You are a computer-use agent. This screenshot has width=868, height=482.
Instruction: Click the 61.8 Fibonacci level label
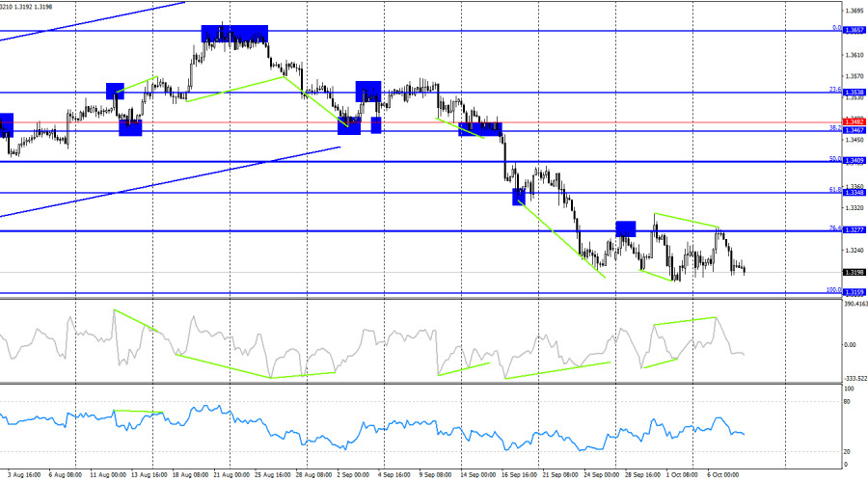[835, 190]
